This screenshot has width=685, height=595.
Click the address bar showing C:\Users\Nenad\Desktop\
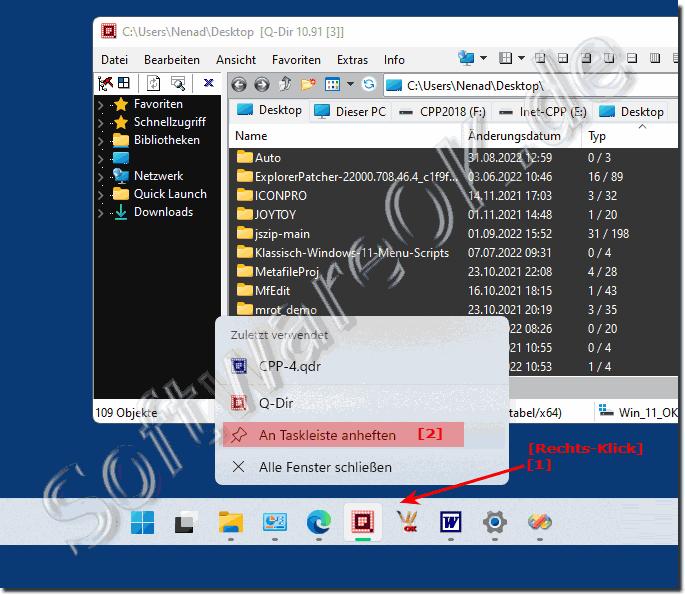point(531,86)
